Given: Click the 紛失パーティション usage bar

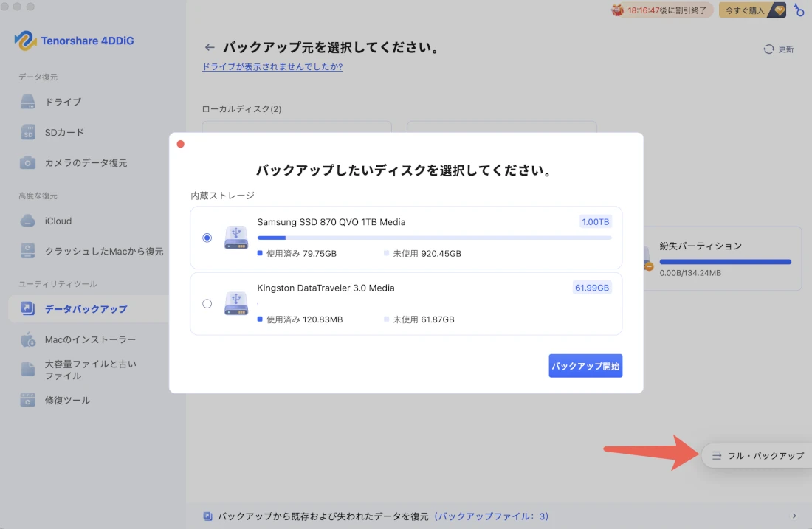Looking at the screenshot, I should [x=725, y=262].
